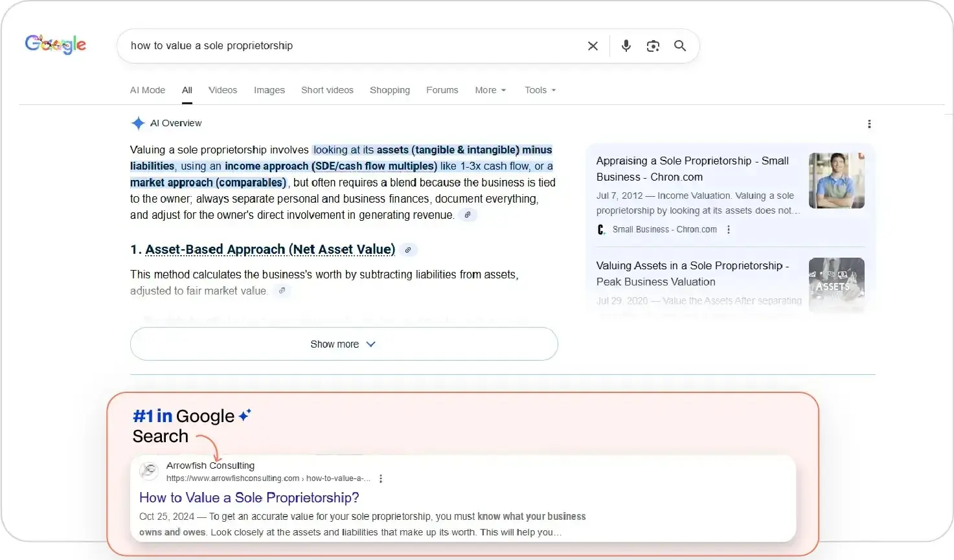Image resolution: width=954 pixels, height=560 pixels.
Task: Open the More results menu
Action: (x=490, y=90)
